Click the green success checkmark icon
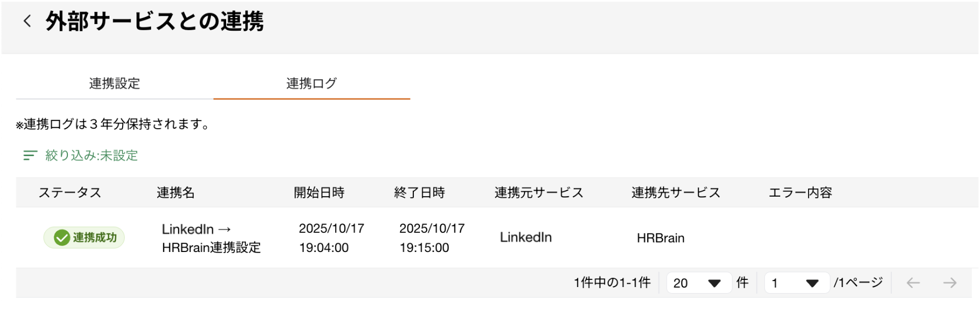Image resolution: width=980 pixels, height=321 pixels. click(61, 238)
